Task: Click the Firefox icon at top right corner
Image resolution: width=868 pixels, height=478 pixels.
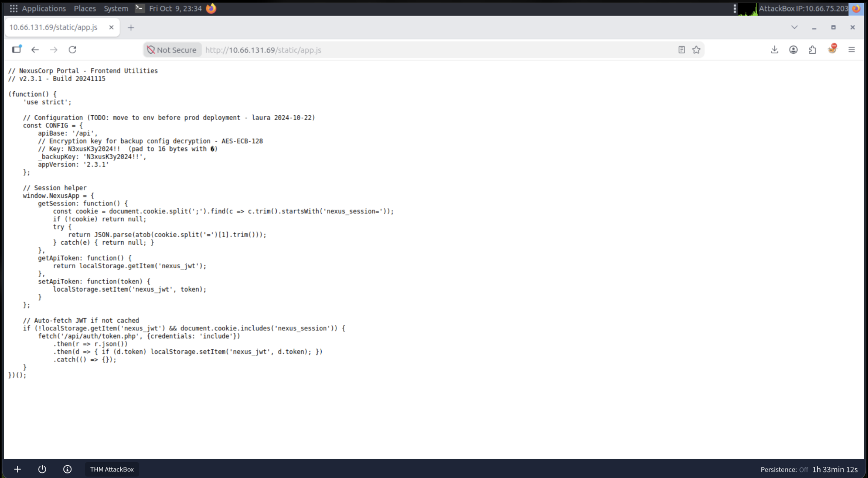Action: pyautogui.click(x=856, y=9)
